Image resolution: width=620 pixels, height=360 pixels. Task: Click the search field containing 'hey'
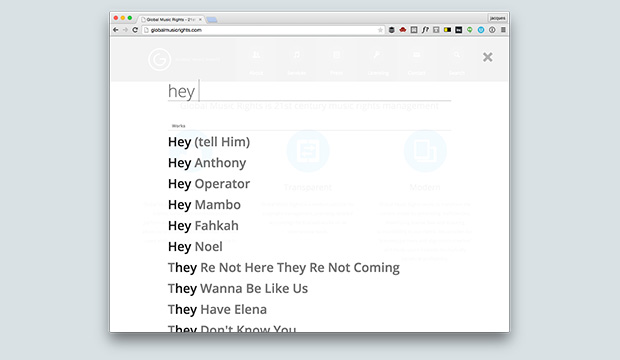pos(309,91)
